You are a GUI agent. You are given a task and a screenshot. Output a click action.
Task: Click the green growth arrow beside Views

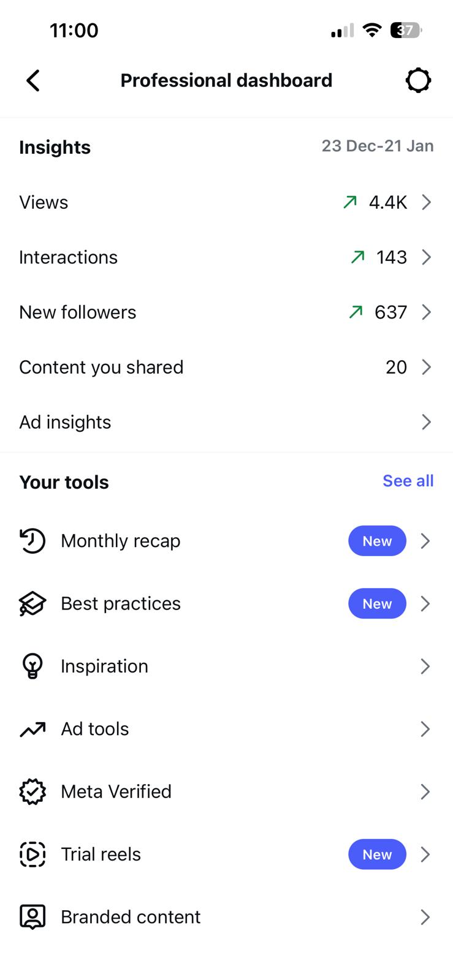349,202
